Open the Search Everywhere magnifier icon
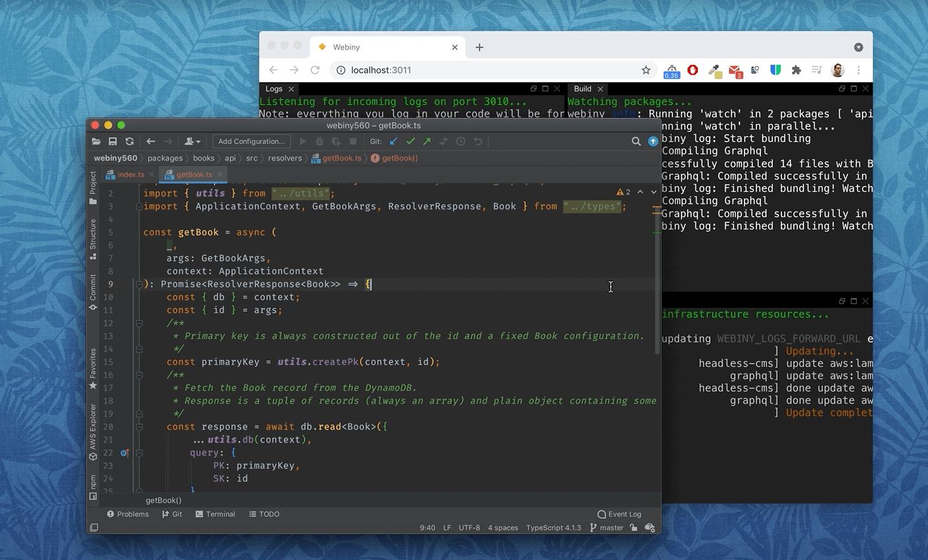This screenshot has height=560, width=928. pos(636,141)
